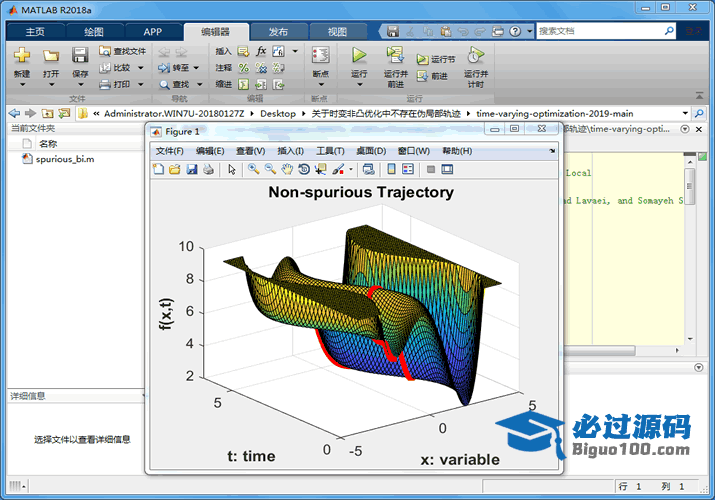Viewport: 715px width, 500px height.
Task: Click the smart indent icon next to 缩进
Action: point(244,84)
